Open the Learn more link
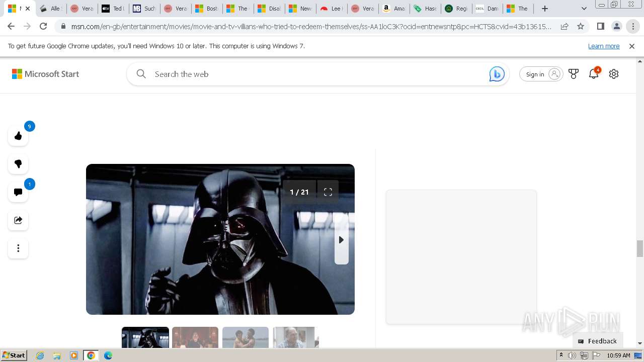644x362 pixels. coord(604,46)
